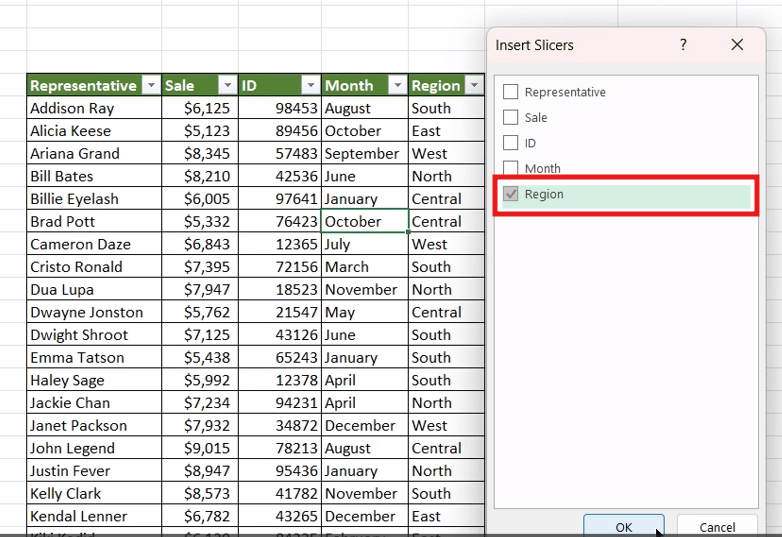Open the ID column filter dropdown

coord(310,85)
